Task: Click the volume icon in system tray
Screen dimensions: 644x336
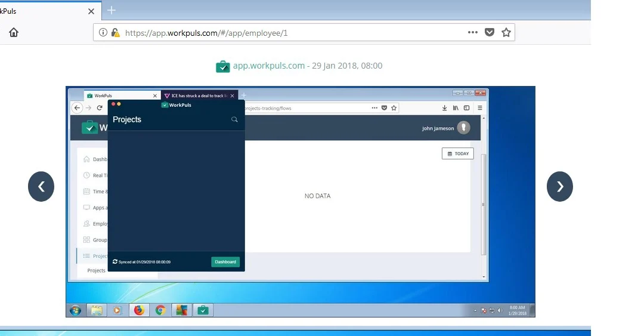Action: coord(500,310)
